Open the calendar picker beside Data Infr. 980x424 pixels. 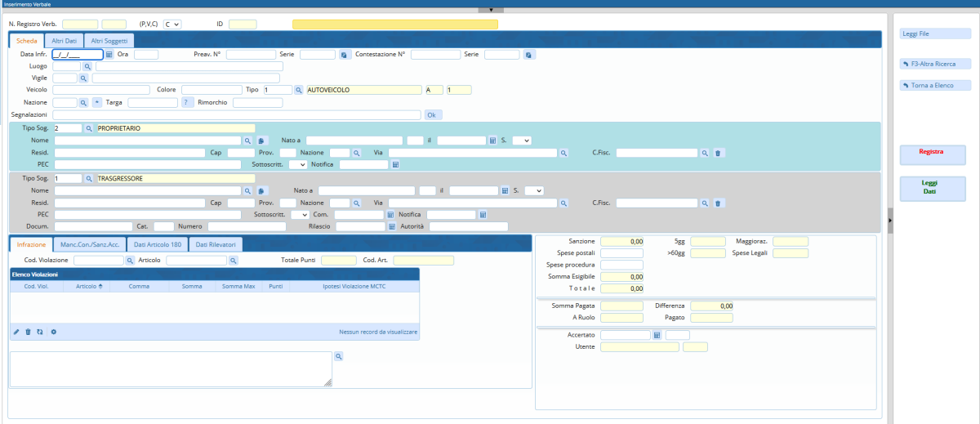pyautogui.click(x=109, y=55)
